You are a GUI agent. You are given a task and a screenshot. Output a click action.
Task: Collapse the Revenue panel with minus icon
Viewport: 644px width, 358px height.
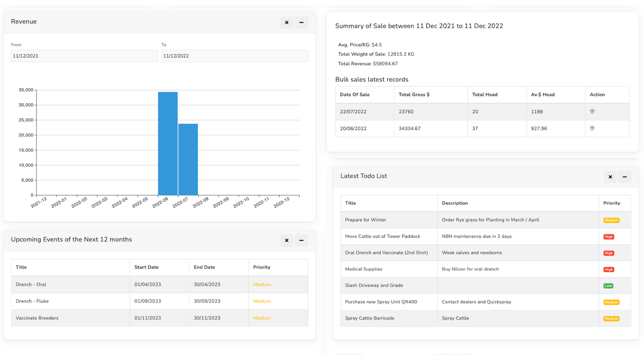tap(301, 23)
